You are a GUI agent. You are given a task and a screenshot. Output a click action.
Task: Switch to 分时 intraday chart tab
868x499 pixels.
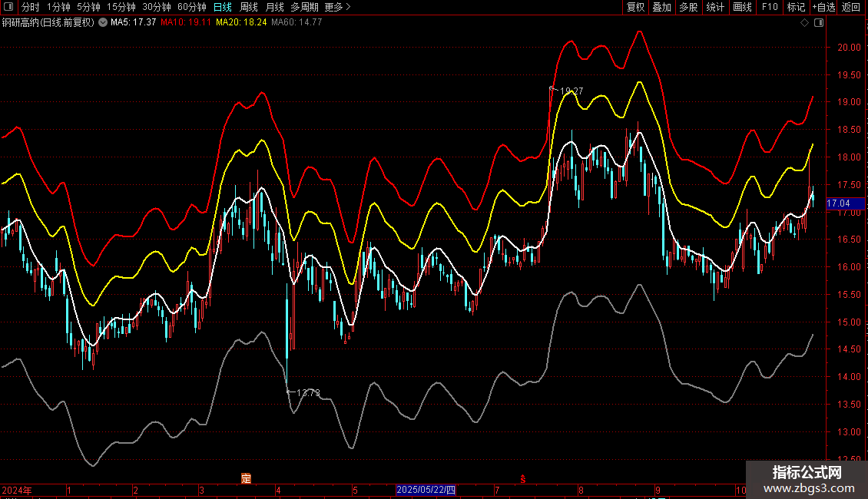[x=31, y=7]
